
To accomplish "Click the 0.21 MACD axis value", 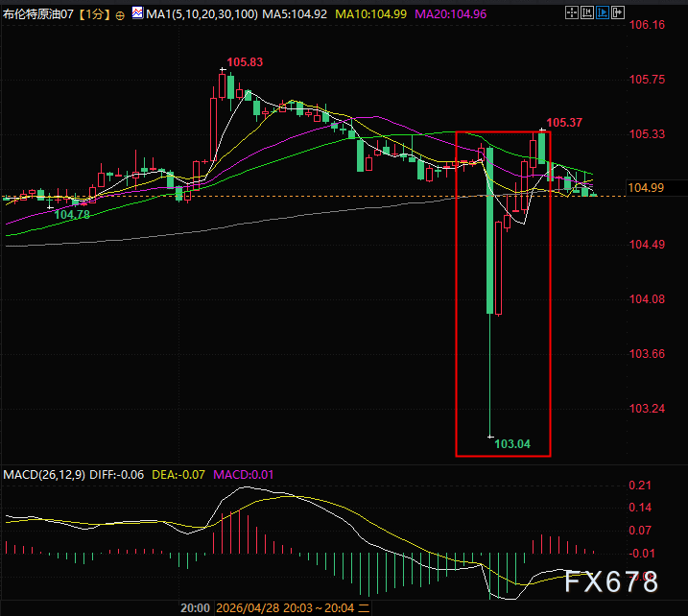I will [640, 486].
